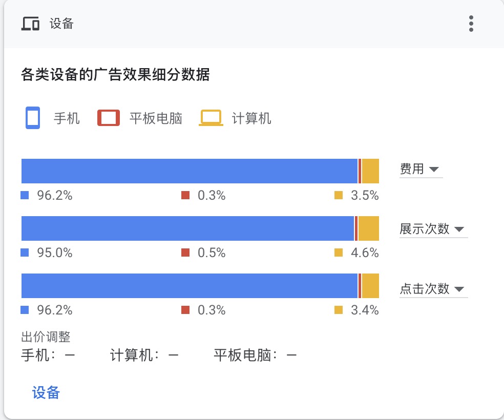The image size is (504, 420).
Task: Click yellow swatch next to 3.5%
Action: pos(339,195)
